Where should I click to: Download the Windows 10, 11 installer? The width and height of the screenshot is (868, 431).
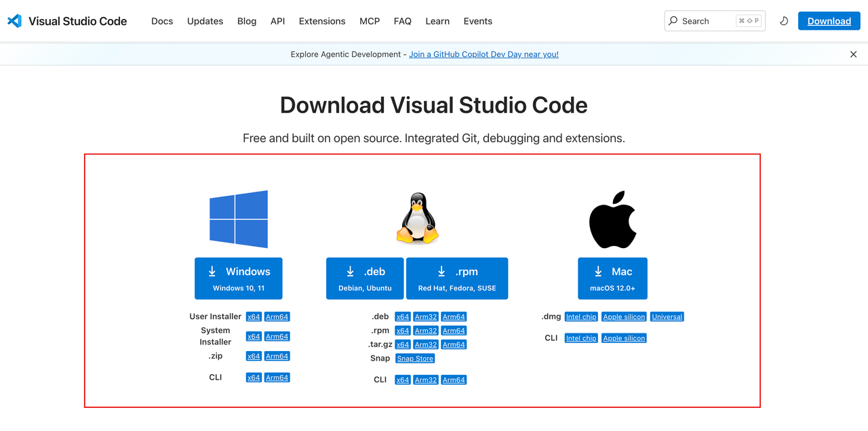(x=239, y=279)
